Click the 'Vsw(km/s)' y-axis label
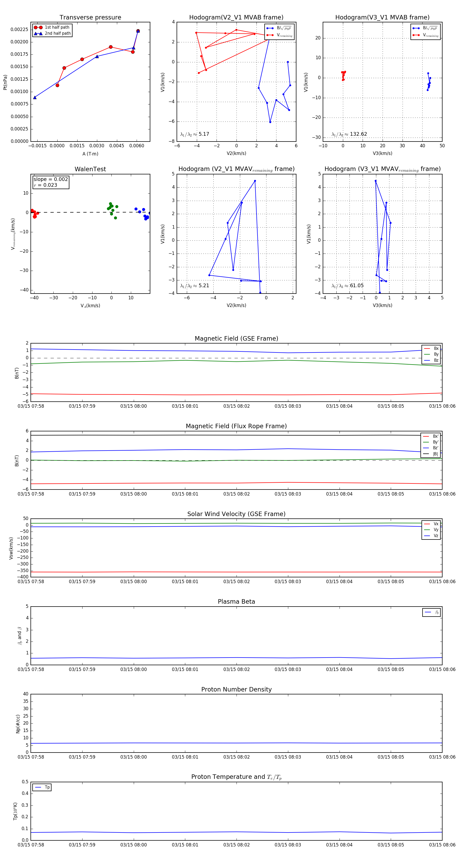The width and height of the screenshot is (473, 868). (11, 548)
